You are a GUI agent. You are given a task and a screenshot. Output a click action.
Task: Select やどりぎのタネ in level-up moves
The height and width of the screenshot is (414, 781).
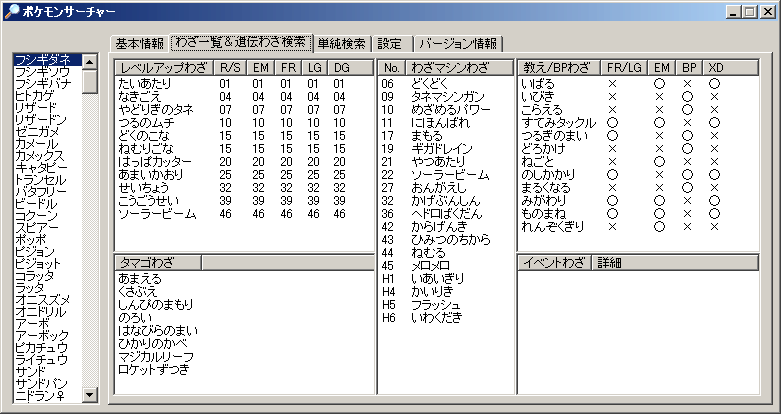(x=156, y=110)
